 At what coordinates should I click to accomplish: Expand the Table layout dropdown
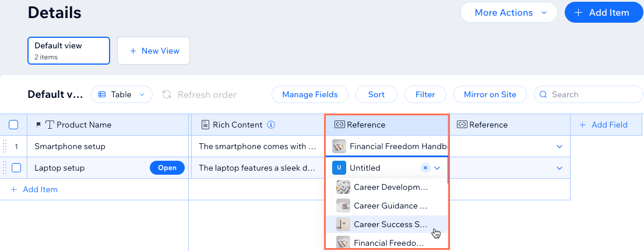[x=122, y=95]
